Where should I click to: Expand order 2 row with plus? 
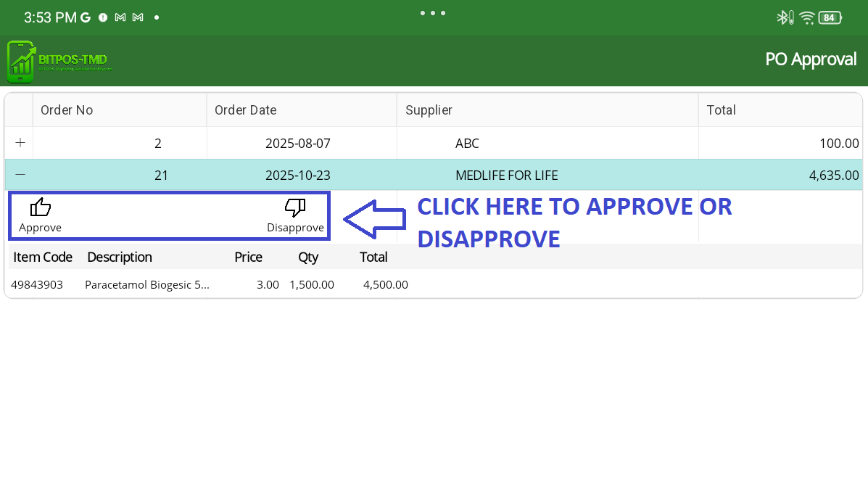[20, 143]
